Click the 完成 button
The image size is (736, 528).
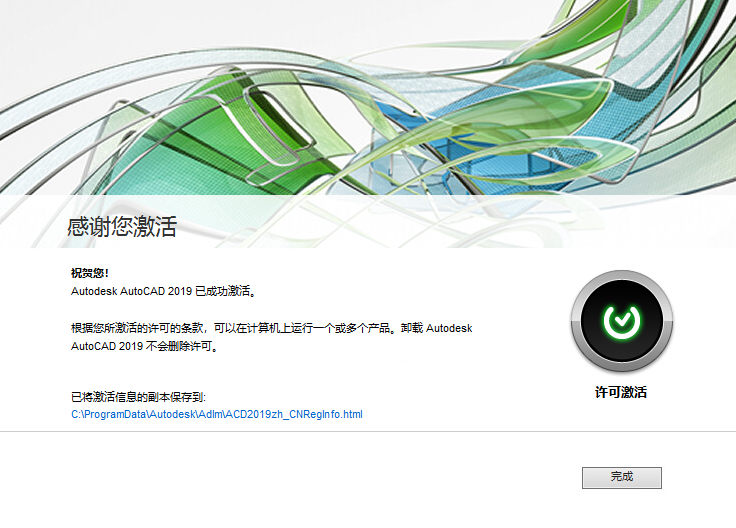[621, 477]
